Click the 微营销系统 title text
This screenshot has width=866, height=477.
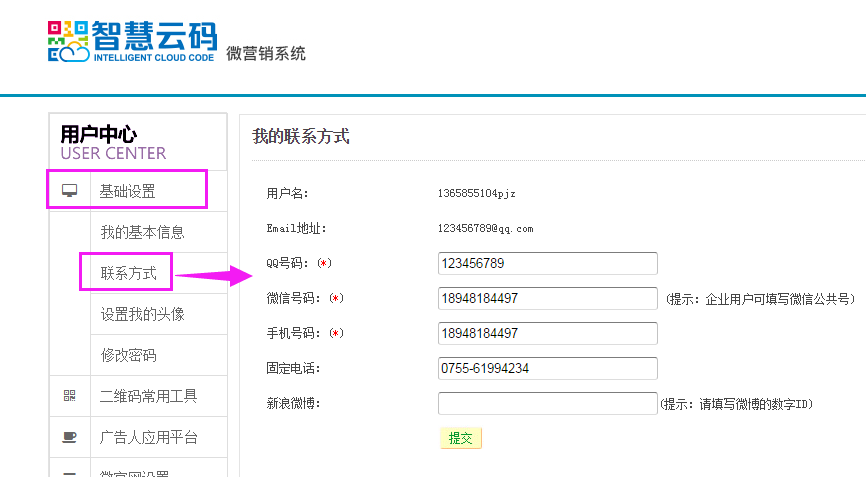point(266,53)
